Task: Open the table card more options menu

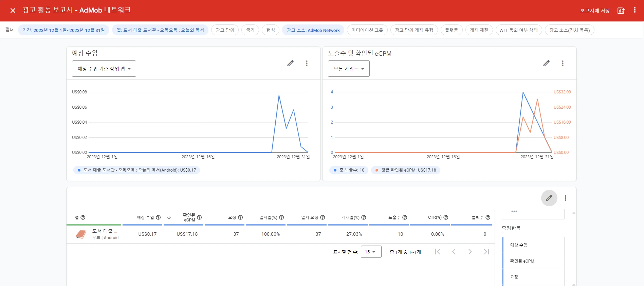Action: [x=565, y=198]
